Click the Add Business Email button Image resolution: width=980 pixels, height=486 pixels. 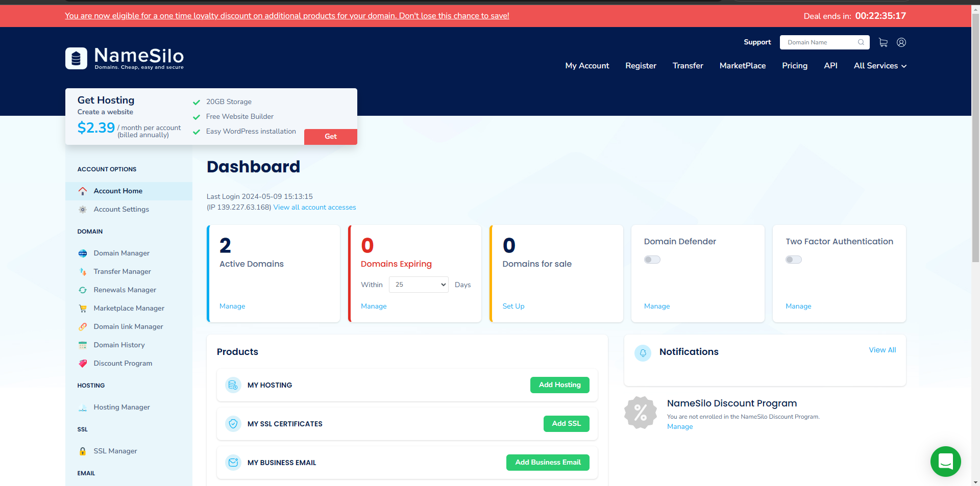click(x=548, y=463)
